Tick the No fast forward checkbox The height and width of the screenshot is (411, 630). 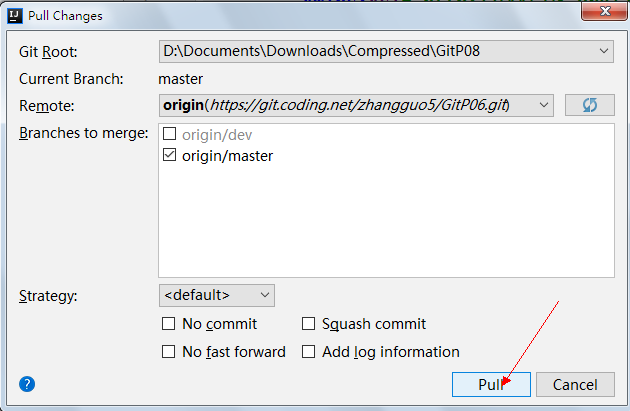168,352
